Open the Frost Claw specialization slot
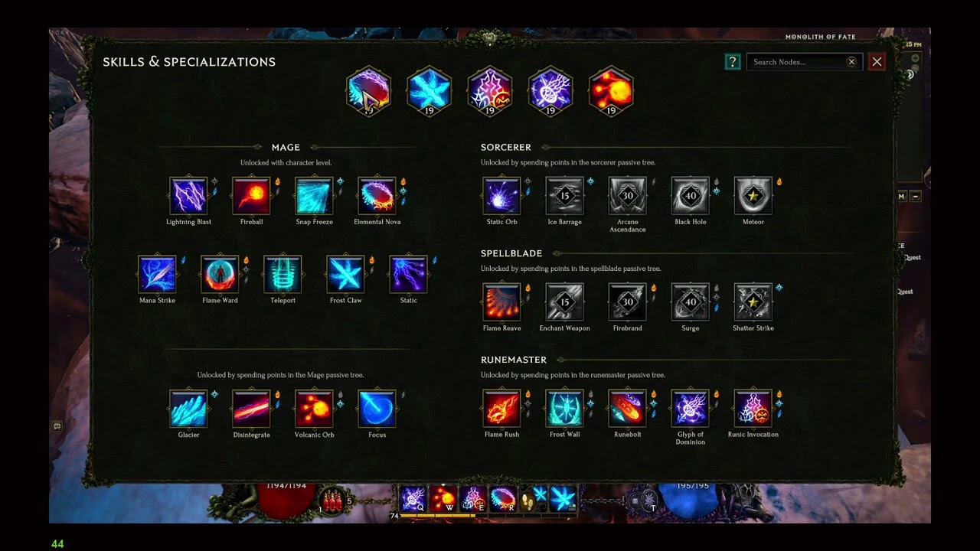Image resolution: width=980 pixels, height=551 pixels. 429,91
